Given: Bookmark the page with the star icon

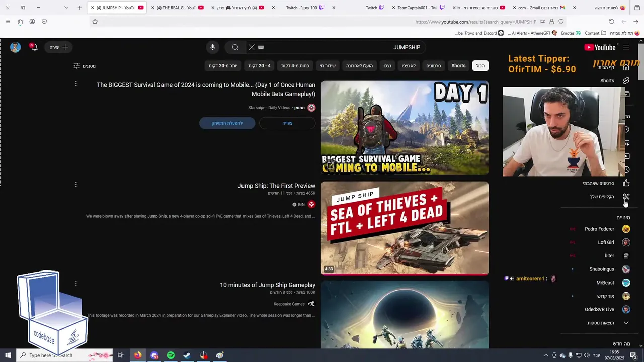Looking at the screenshot, I should click(x=95, y=22).
